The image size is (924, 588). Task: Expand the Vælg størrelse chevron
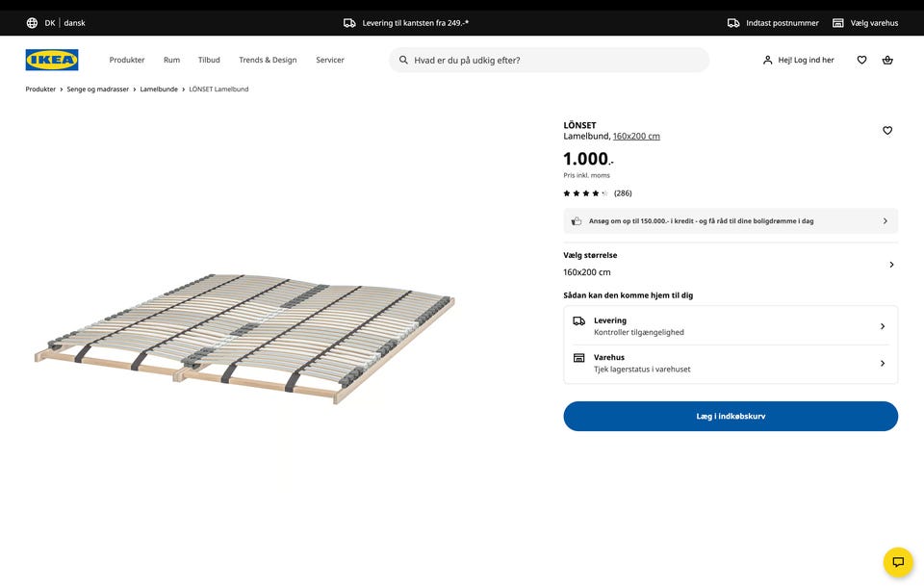click(891, 265)
